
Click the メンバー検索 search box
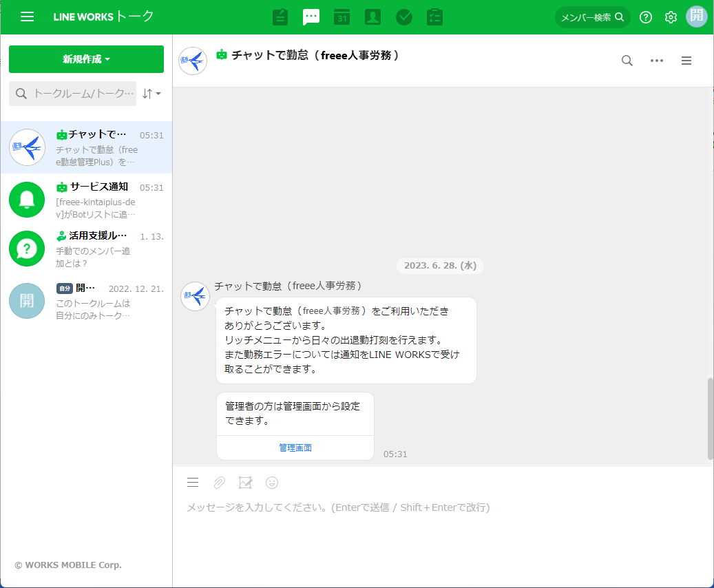click(592, 17)
